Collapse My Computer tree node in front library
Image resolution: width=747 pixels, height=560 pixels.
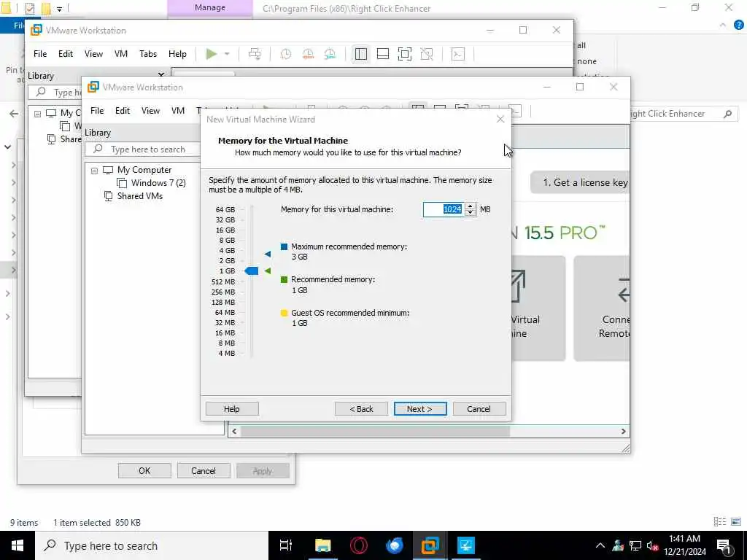[x=94, y=171]
